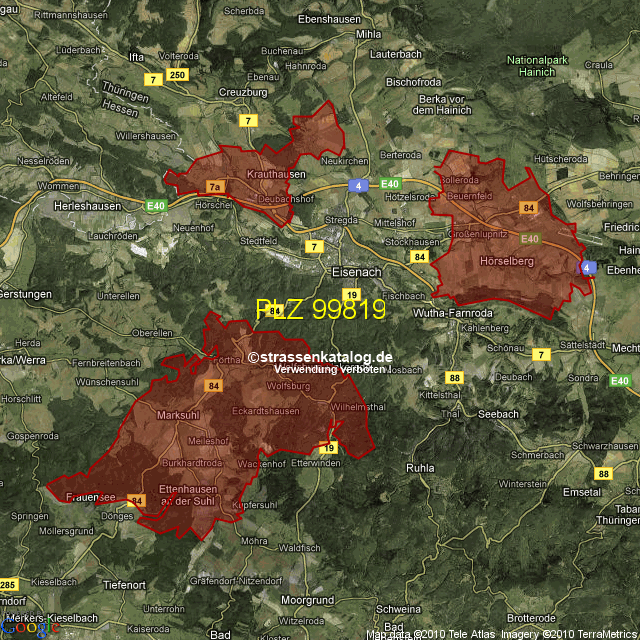Select the yellow PLZ 99819 label

point(320,310)
